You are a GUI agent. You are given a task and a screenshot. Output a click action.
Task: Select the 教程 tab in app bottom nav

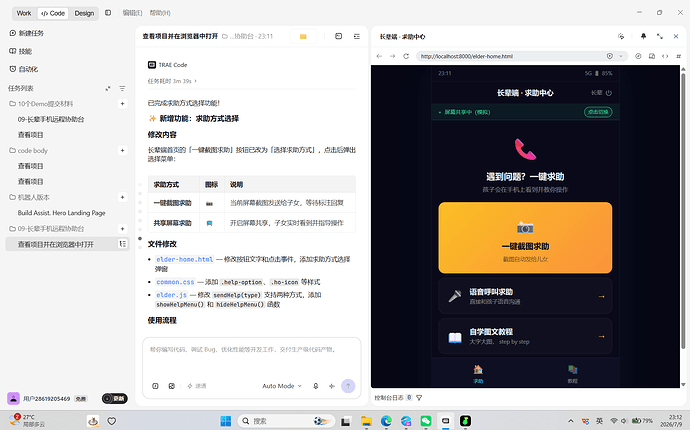pyautogui.click(x=573, y=373)
